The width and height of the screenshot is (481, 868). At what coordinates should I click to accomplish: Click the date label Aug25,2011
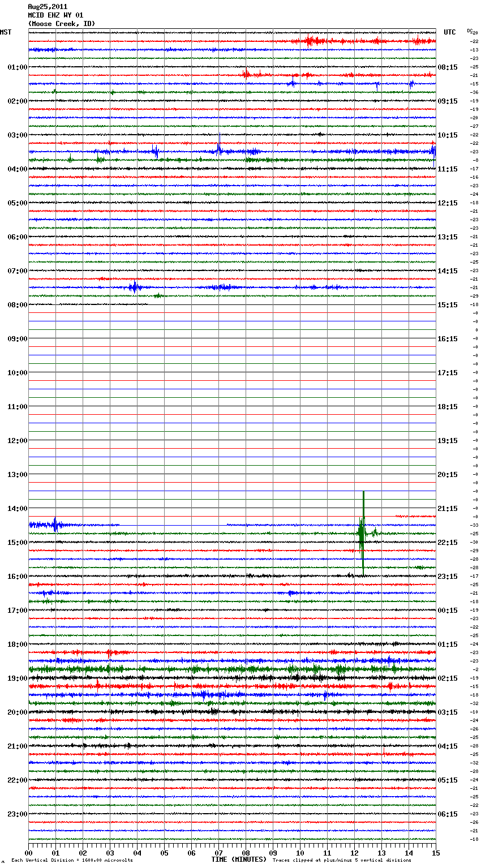tap(48, 7)
